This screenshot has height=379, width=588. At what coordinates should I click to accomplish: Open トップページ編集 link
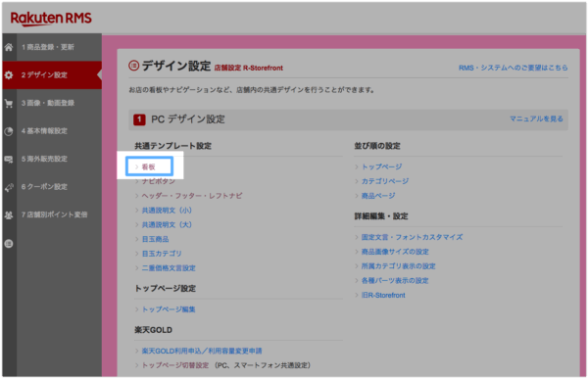point(169,309)
